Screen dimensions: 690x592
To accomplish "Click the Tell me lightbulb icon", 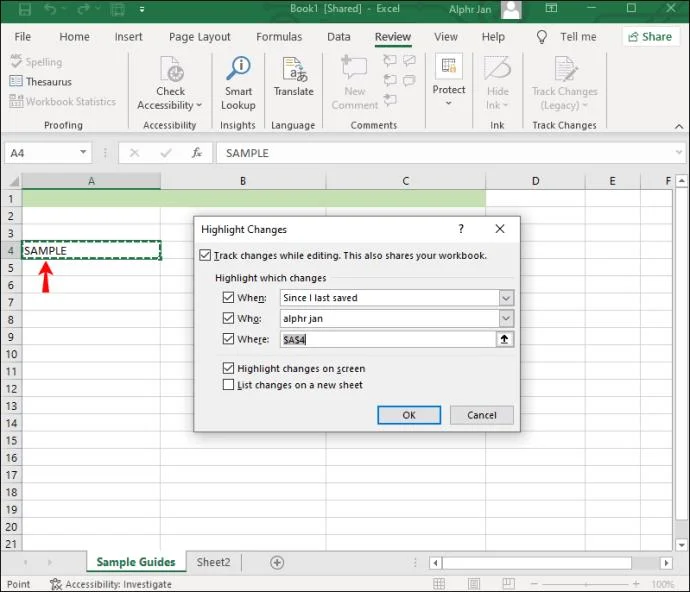I will click(x=542, y=37).
